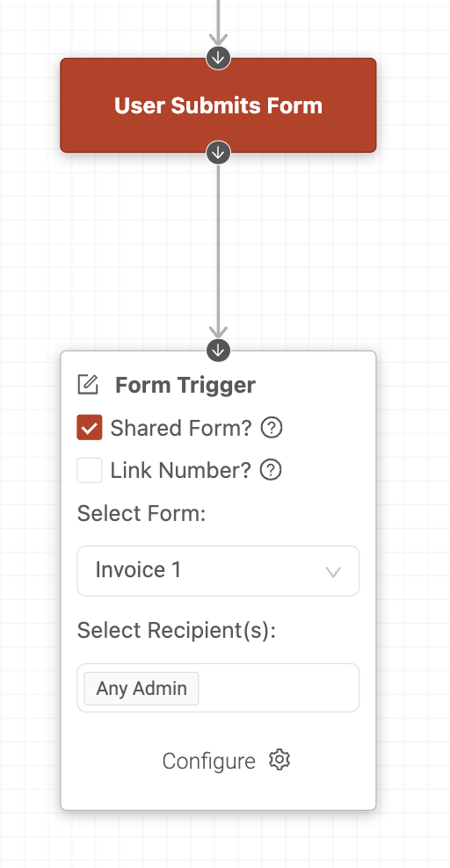Screen dimensions: 450x868
Task: Enable the Link Number? checkbox
Action: (x=90, y=470)
